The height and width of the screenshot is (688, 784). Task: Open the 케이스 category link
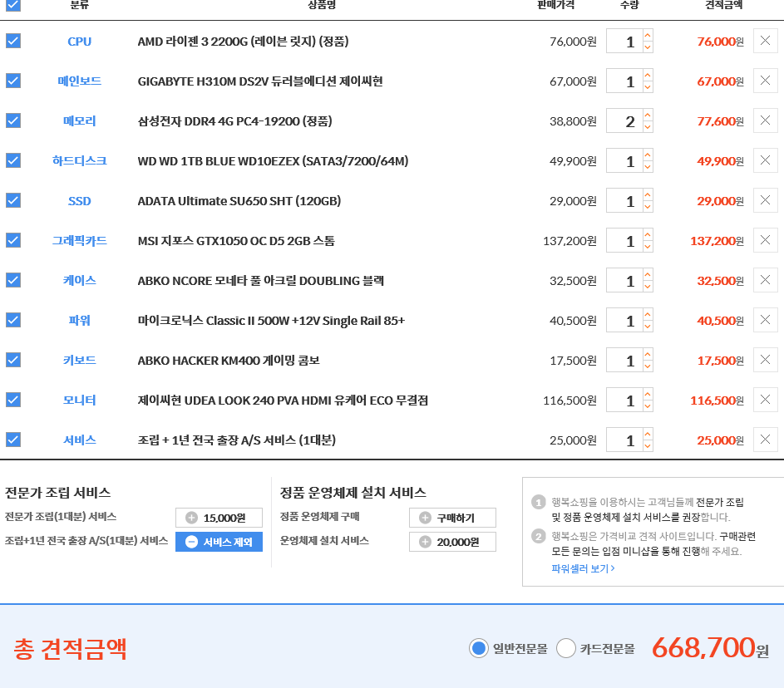click(x=80, y=280)
